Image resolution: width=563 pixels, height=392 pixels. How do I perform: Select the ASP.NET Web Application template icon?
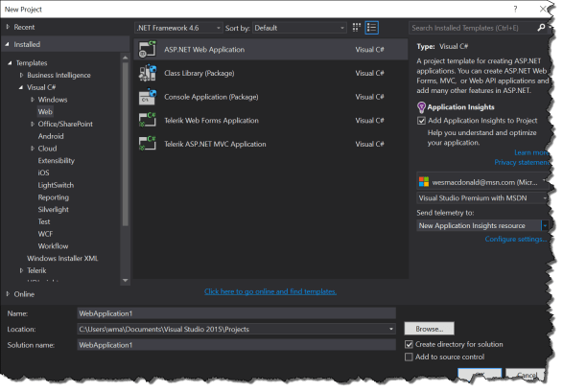pos(147,50)
